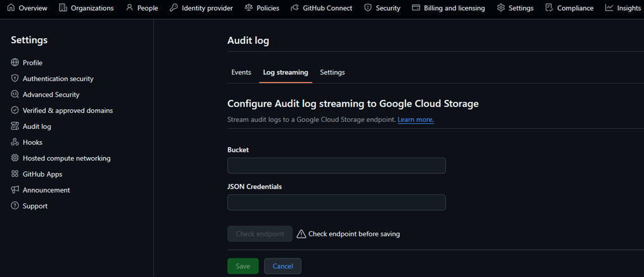Open Security in the top navigation bar
Image resolution: width=644 pixels, height=277 pixels.
click(383, 8)
